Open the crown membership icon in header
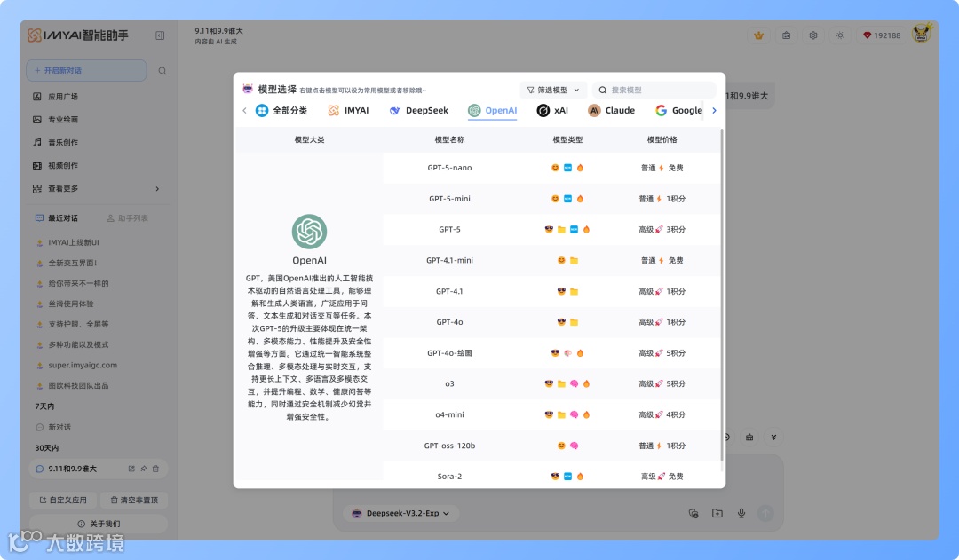The width and height of the screenshot is (959, 560). (758, 35)
